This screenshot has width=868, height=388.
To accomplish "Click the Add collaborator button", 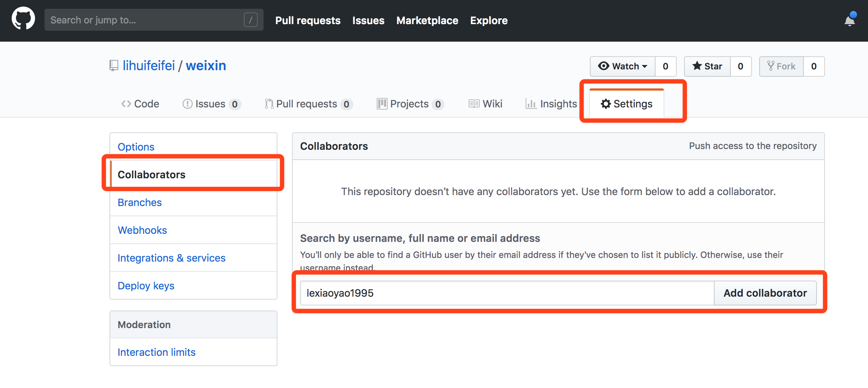I will click(x=765, y=293).
